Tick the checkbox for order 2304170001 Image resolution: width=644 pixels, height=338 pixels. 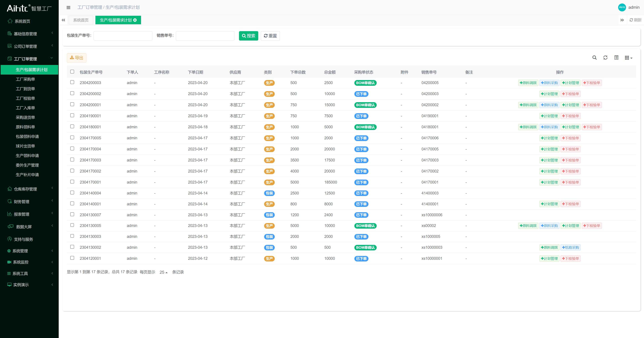pyautogui.click(x=72, y=182)
